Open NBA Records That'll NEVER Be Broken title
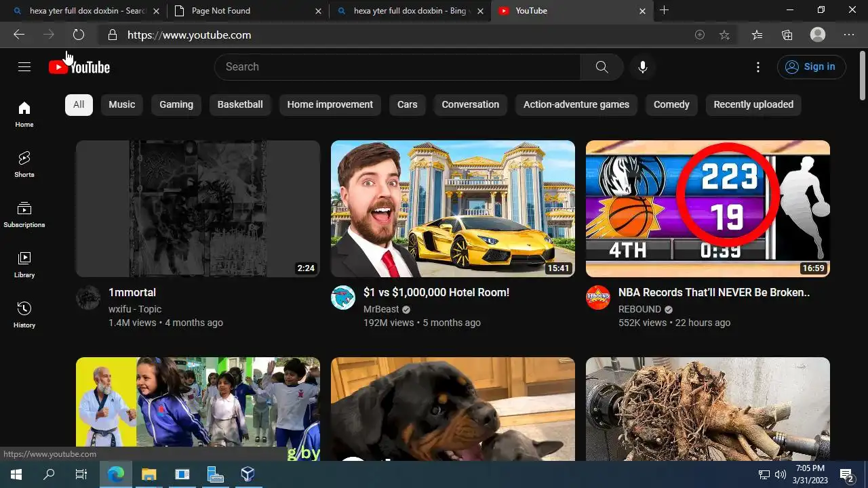The width and height of the screenshot is (868, 488). (714, 293)
